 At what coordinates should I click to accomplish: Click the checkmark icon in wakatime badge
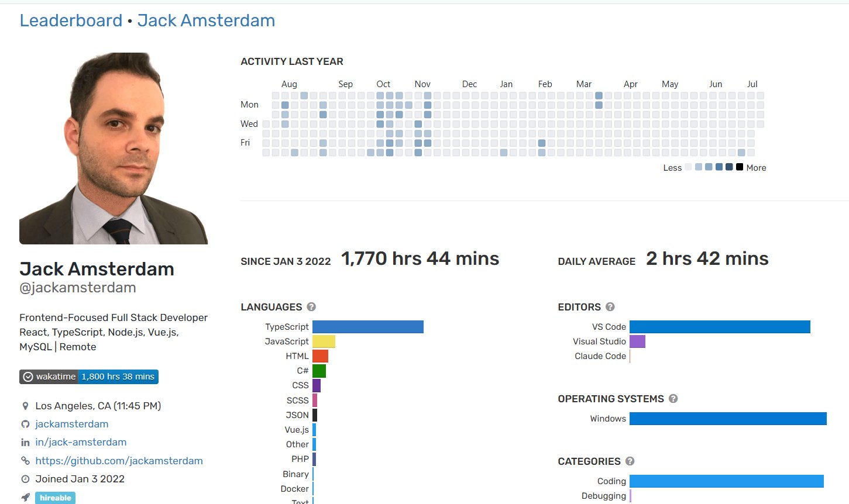(28, 377)
